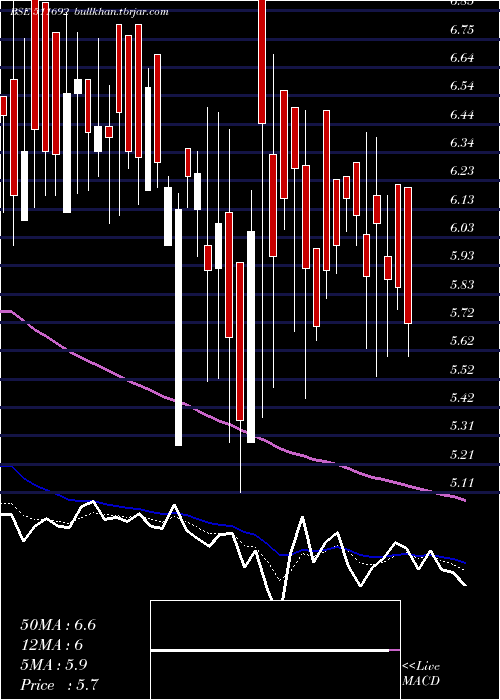500x700 pixels.
Task: Click the 5.62 axis label
Action: coord(462,341)
